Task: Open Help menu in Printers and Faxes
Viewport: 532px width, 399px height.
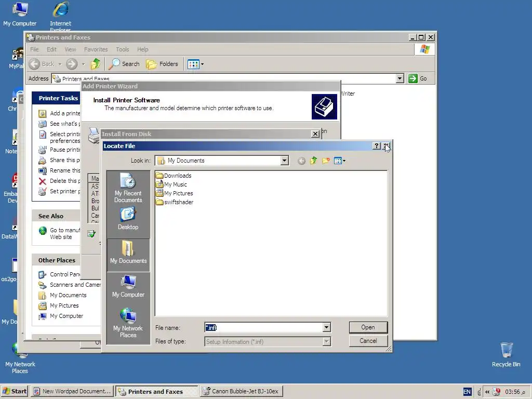Action: point(142,49)
